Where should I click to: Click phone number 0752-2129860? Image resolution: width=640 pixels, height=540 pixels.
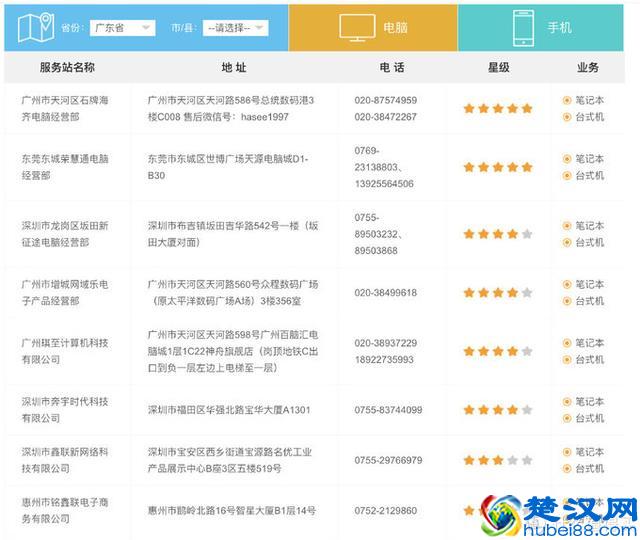click(386, 511)
